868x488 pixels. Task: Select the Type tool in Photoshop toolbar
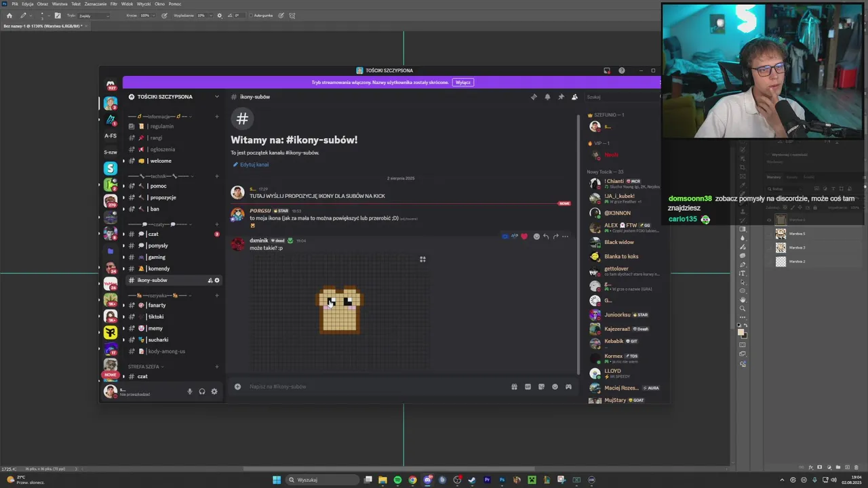743,273
